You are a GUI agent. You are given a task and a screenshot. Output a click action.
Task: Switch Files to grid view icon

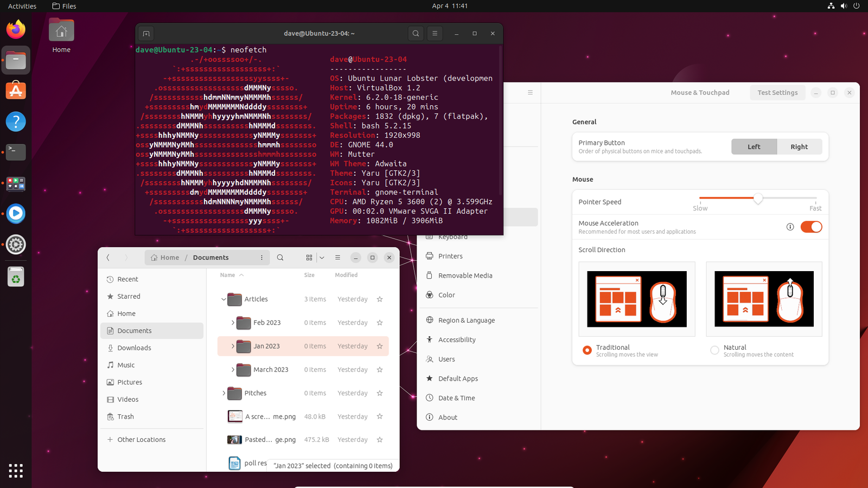(x=309, y=258)
